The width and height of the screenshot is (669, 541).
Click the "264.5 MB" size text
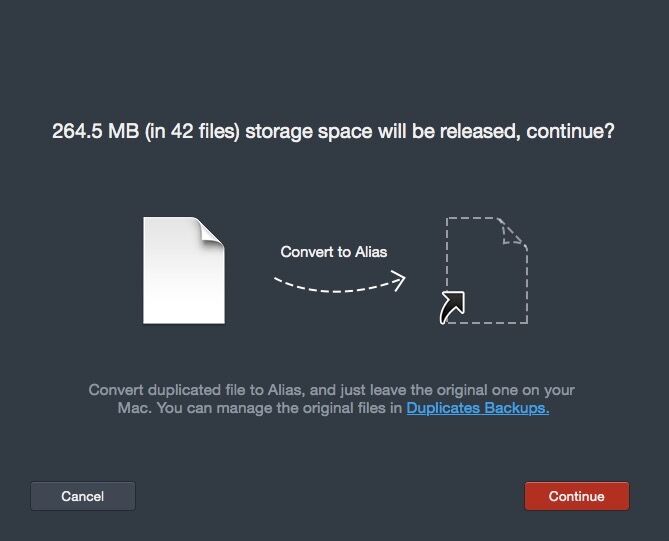point(96,131)
